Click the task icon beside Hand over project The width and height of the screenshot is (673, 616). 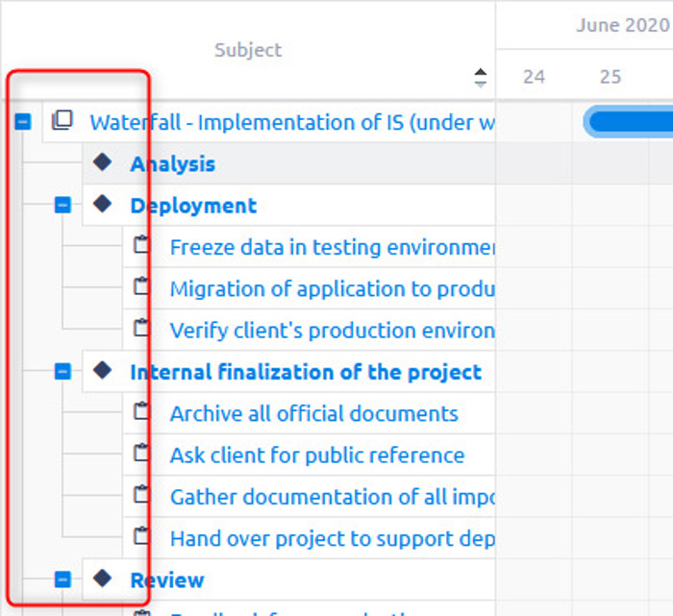(x=142, y=536)
